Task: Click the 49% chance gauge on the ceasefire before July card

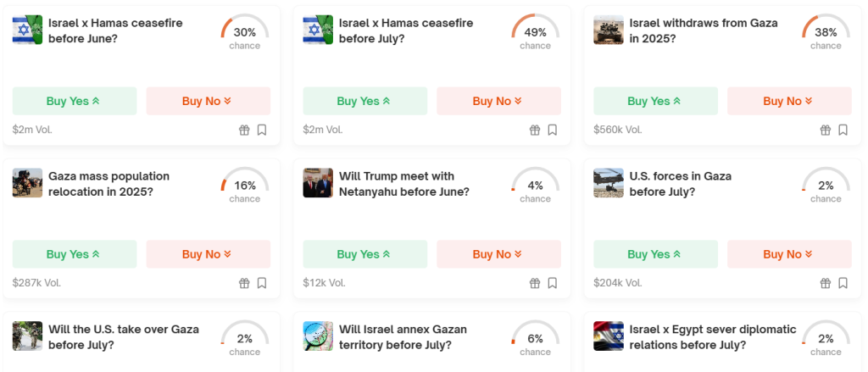Action: [535, 32]
